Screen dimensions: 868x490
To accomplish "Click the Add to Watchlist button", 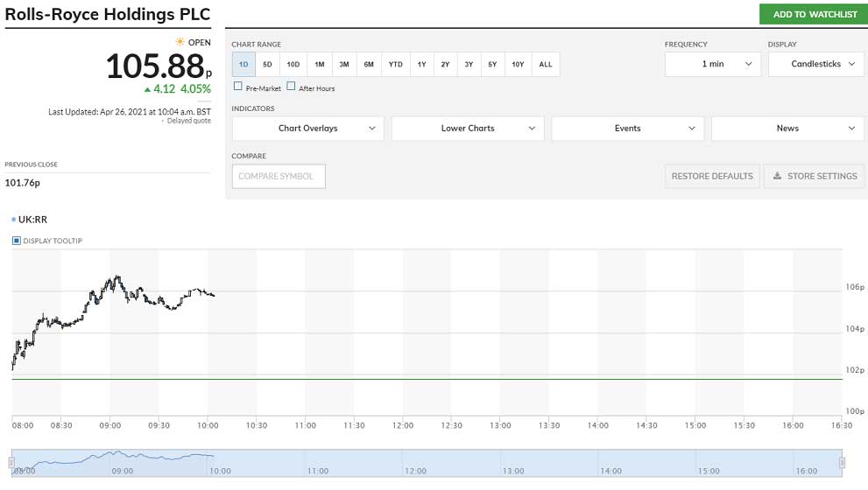I will (815, 14).
